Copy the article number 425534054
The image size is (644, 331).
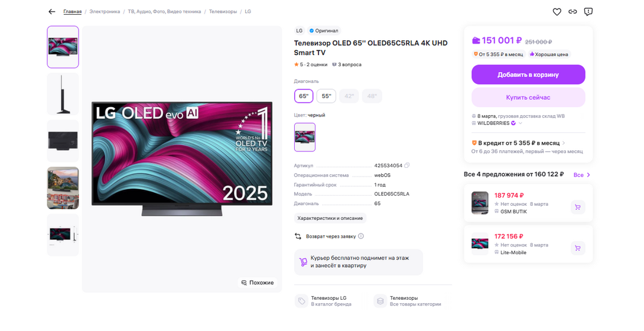tap(407, 165)
